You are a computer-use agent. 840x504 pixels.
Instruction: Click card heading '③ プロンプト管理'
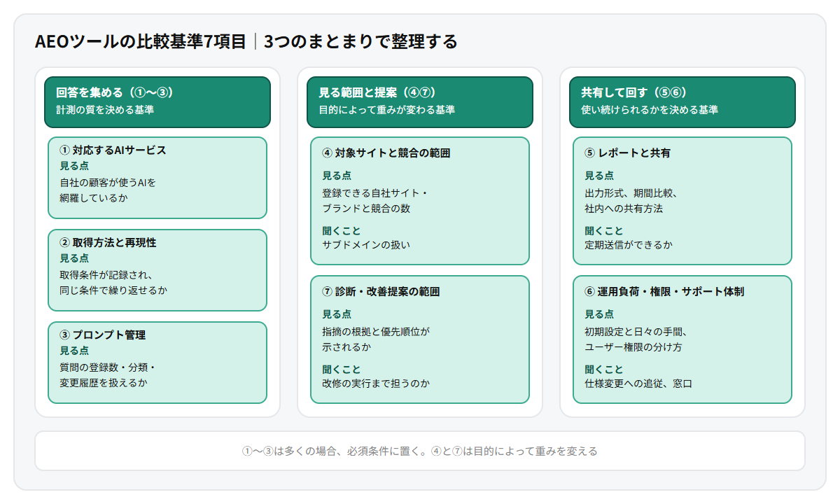pos(103,335)
